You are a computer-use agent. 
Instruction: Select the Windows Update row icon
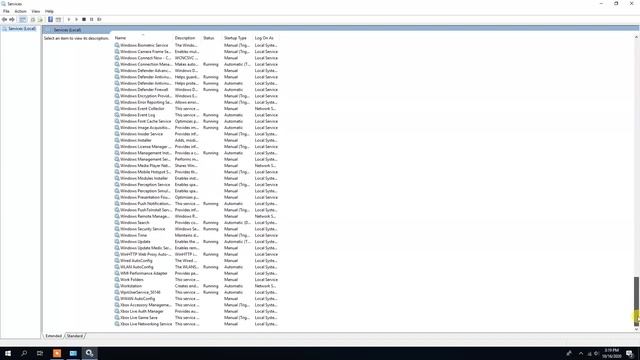tap(117, 242)
